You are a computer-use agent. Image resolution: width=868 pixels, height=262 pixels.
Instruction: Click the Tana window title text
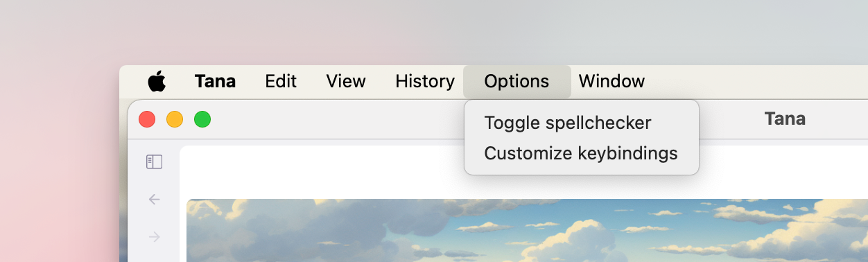pos(785,119)
